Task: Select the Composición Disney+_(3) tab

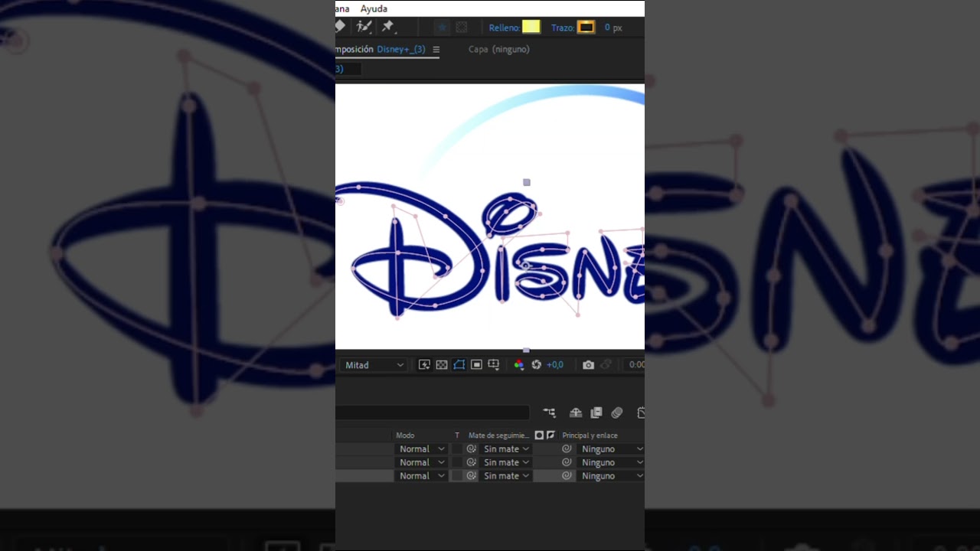Action: click(x=381, y=50)
